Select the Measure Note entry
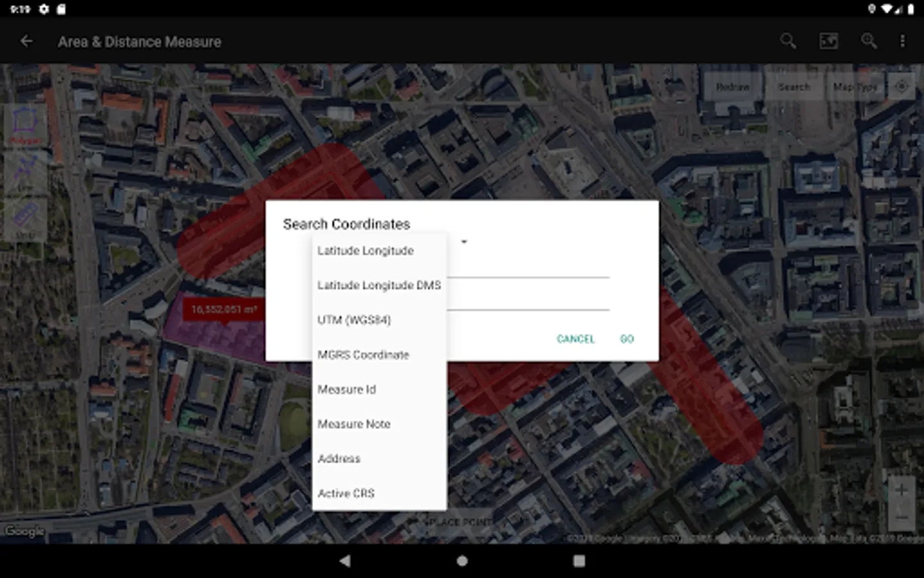924x578 pixels. pyautogui.click(x=354, y=424)
